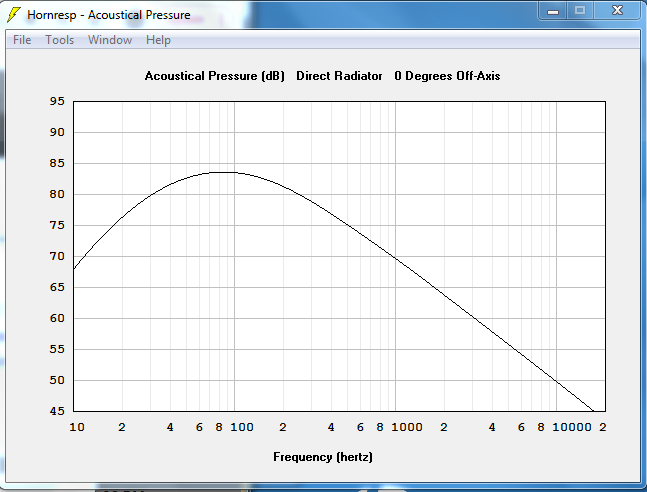Click the 45 dB y-axis value
Viewport: 647px width, 492px height.
click(x=57, y=411)
